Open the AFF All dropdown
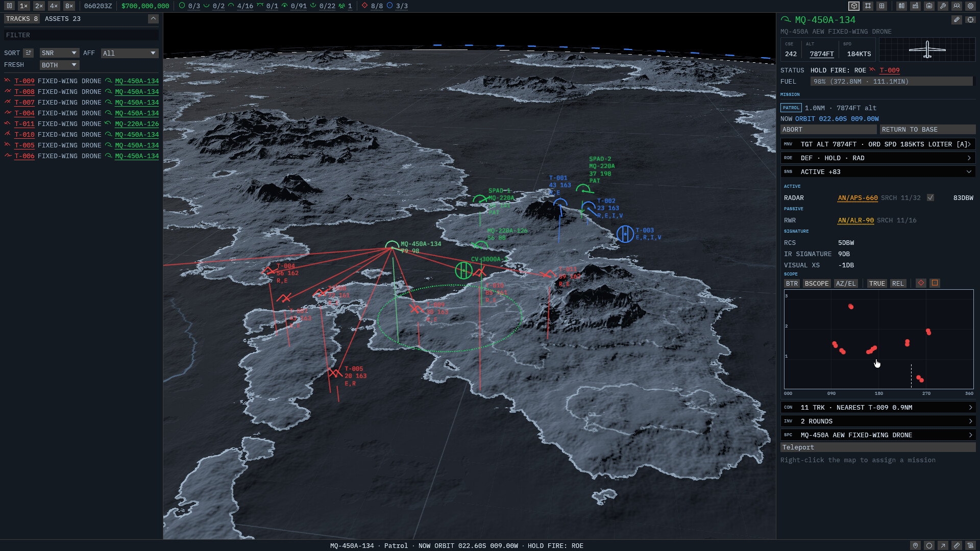 (130, 53)
